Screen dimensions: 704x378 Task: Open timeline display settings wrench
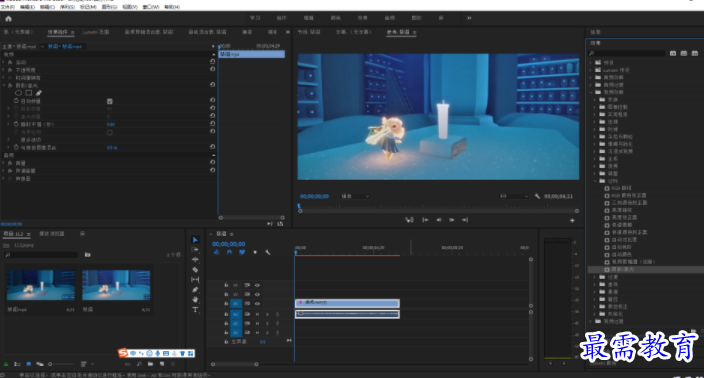click(268, 252)
